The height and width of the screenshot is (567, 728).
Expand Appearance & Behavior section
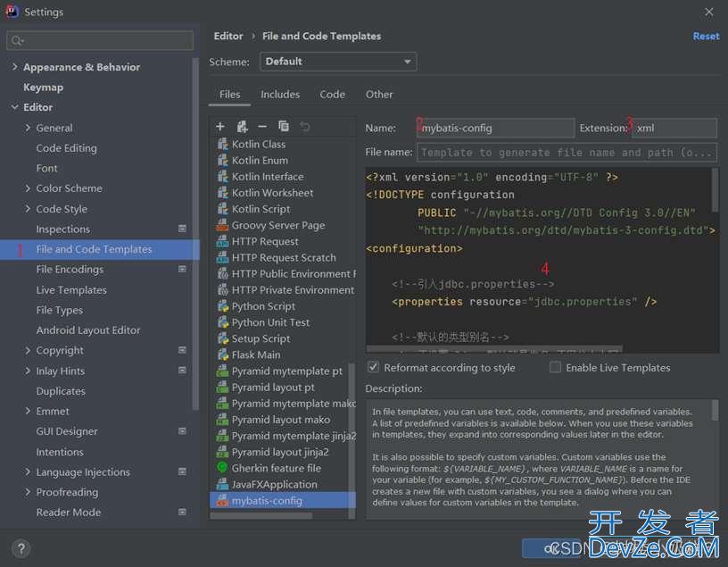[15, 67]
